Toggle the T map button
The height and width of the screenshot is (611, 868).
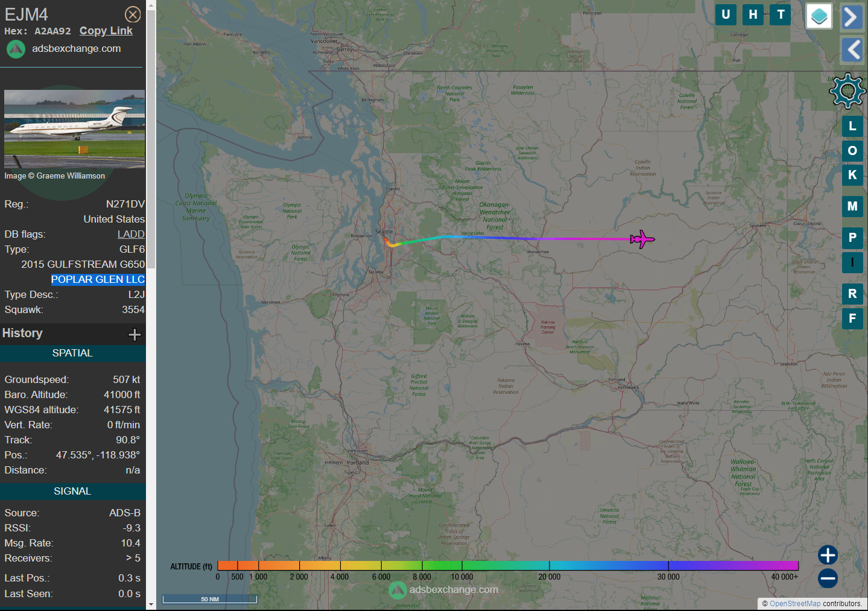[x=781, y=14]
